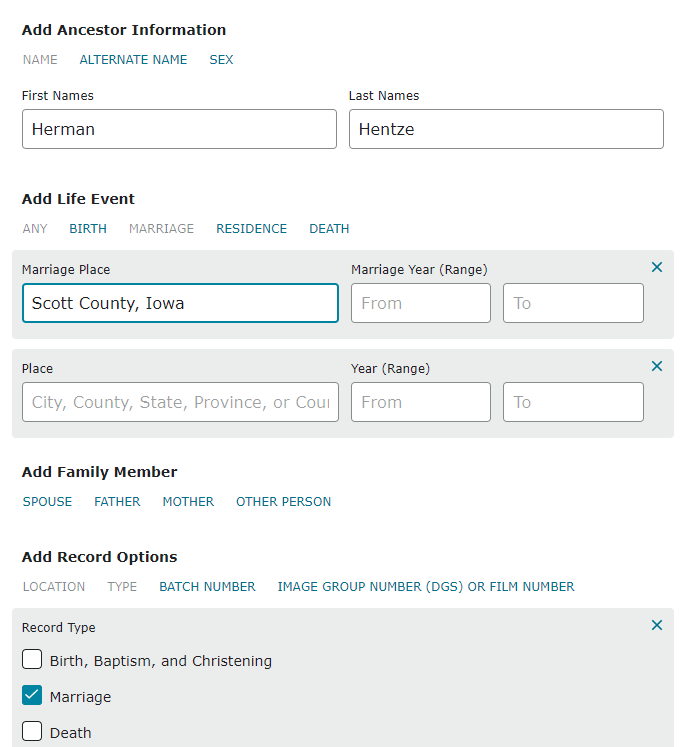Add a Birth life event
Image resolution: width=682 pixels, height=747 pixels.
point(88,229)
